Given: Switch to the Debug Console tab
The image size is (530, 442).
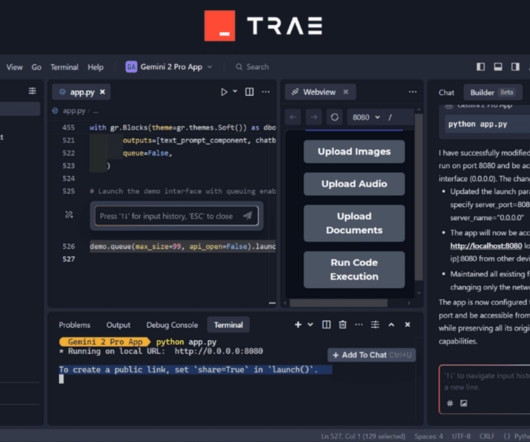Looking at the screenshot, I should [x=172, y=325].
